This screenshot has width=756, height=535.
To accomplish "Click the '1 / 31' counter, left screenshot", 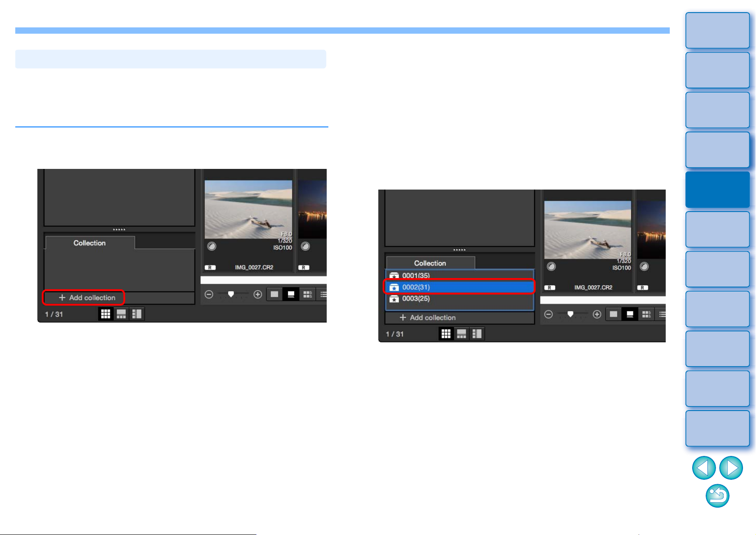I will (54, 314).
